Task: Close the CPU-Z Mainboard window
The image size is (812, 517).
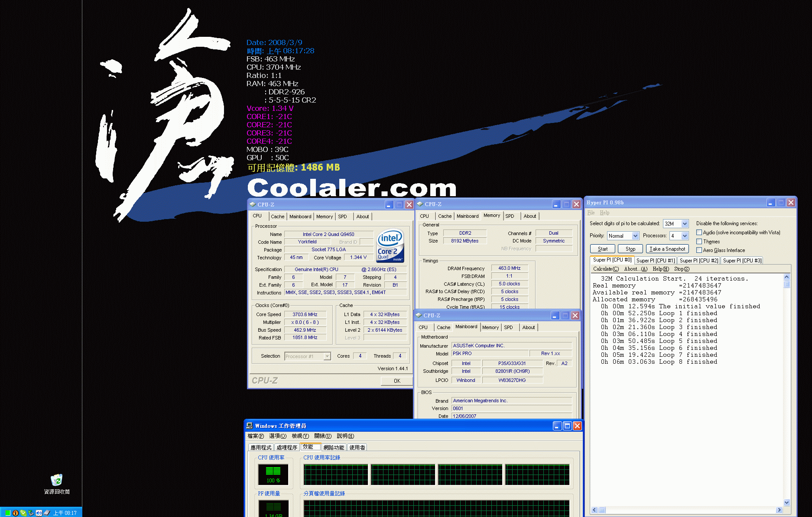Action: (575, 315)
